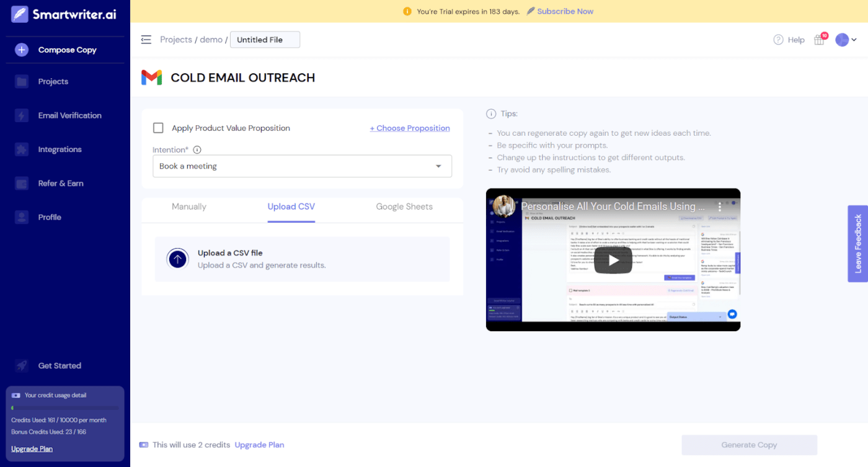Click the Tips info icon
This screenshot has width=868, height=467.
[x=491, y=113]
